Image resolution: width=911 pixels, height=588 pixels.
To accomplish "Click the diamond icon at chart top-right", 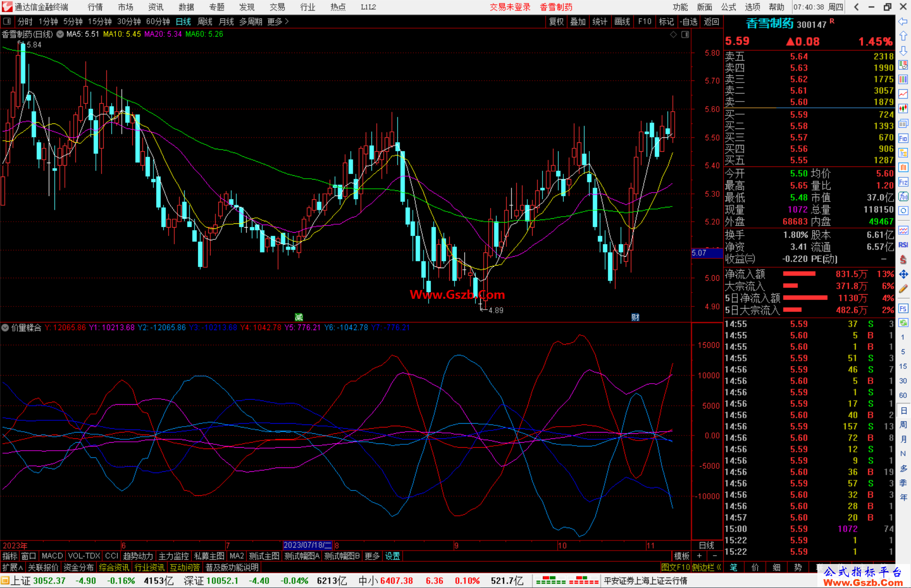I will click(674, 34).
